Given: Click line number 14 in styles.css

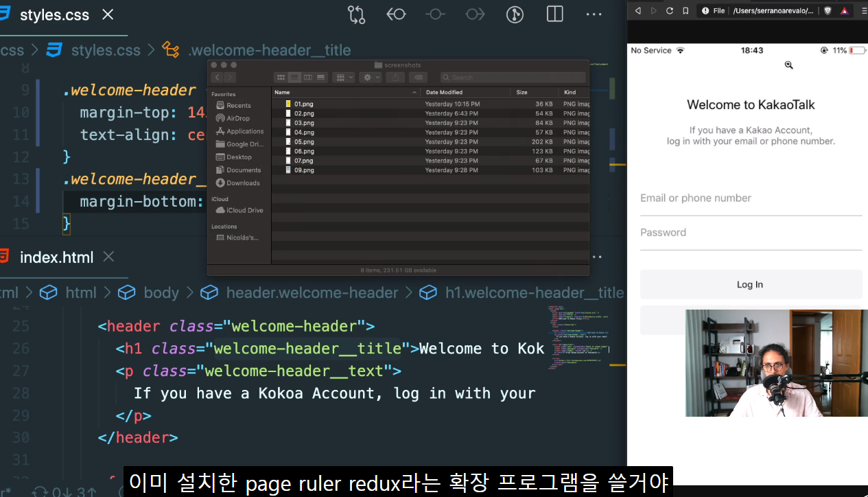Looking at the screenshot, I should [21, 202].
